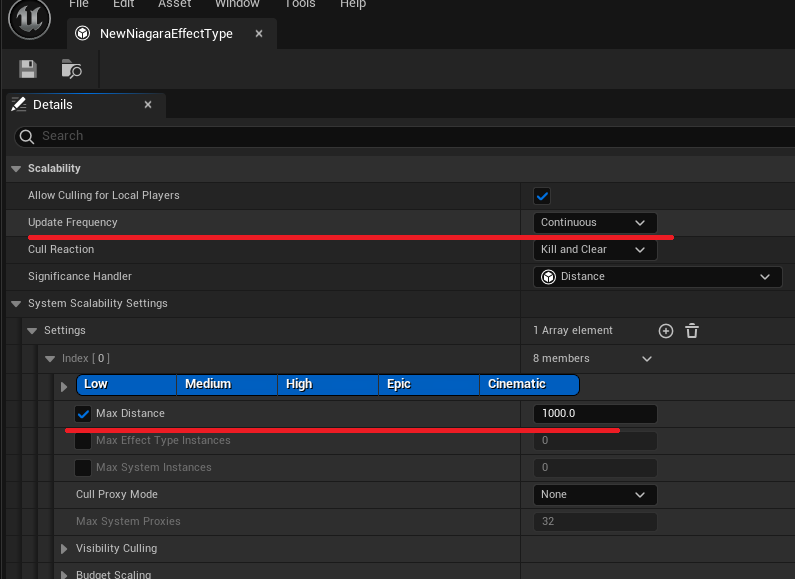Collapse System Scalability Settings section
The width and height of the screenshot is (795, 579).
(16, 304)
